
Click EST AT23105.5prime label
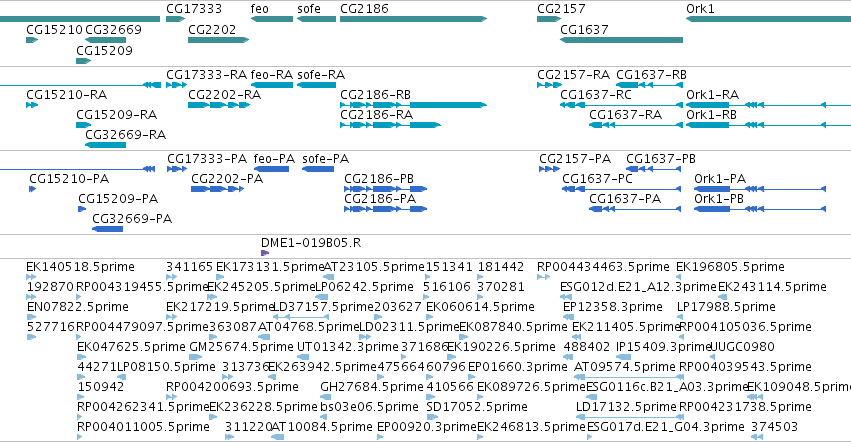click(x=374, y=267)
